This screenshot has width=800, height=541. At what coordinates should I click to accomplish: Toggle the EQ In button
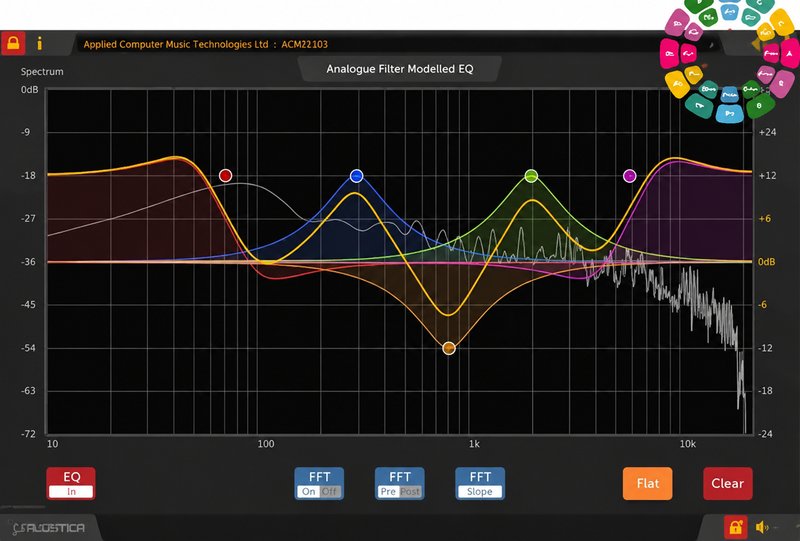(x=71, y=483)
